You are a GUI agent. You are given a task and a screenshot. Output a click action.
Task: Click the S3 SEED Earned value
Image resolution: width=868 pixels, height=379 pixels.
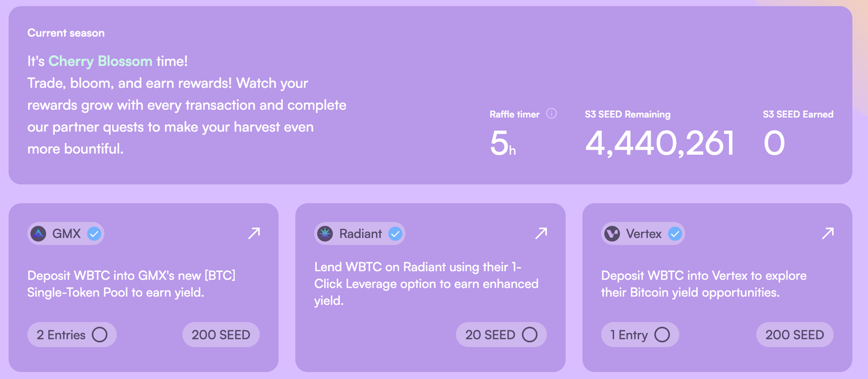(774, 143)
